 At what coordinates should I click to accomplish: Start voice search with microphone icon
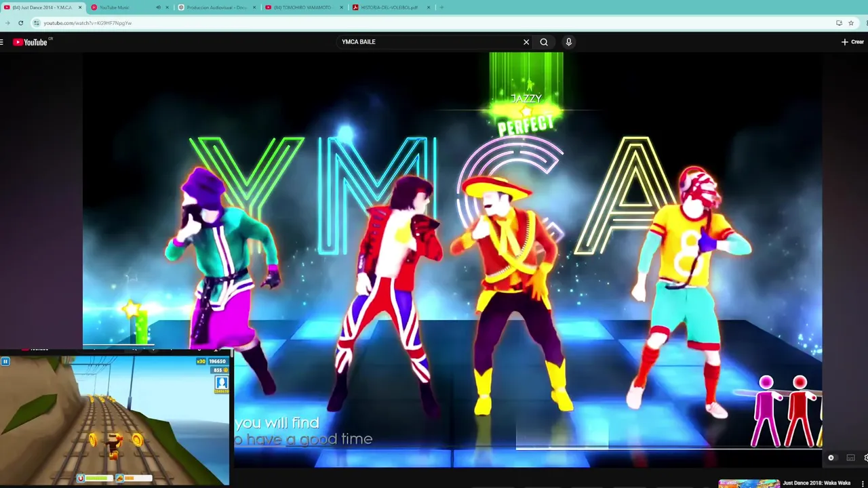point(568,42)
